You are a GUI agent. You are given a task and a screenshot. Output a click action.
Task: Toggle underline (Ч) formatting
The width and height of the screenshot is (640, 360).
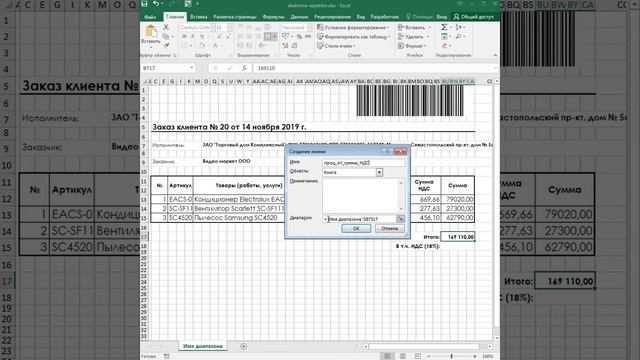coord(201,37)
